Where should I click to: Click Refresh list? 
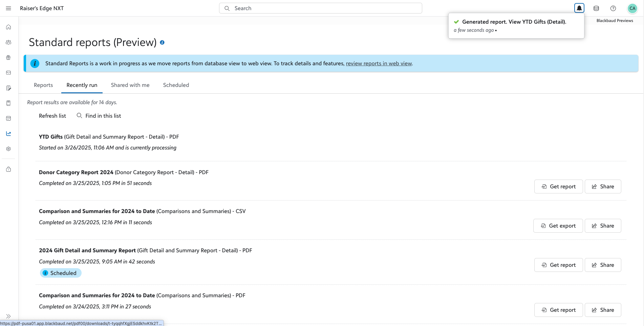(52, 116)
